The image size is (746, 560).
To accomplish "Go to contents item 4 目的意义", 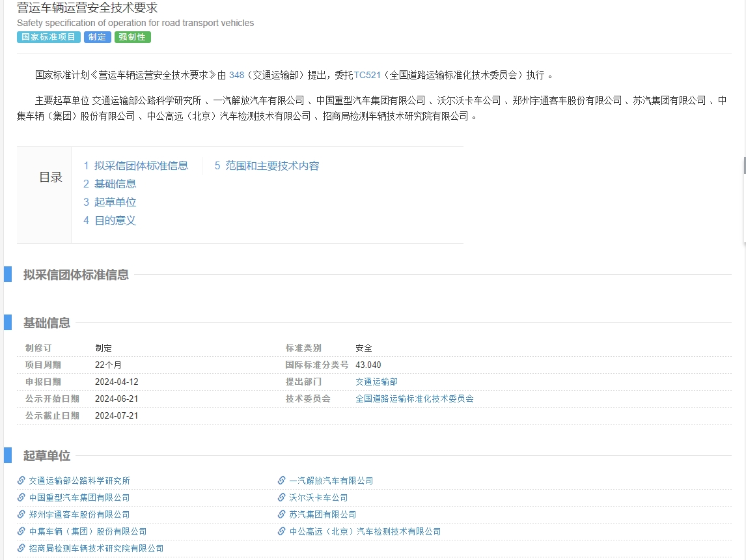I will tap(109, 220).
